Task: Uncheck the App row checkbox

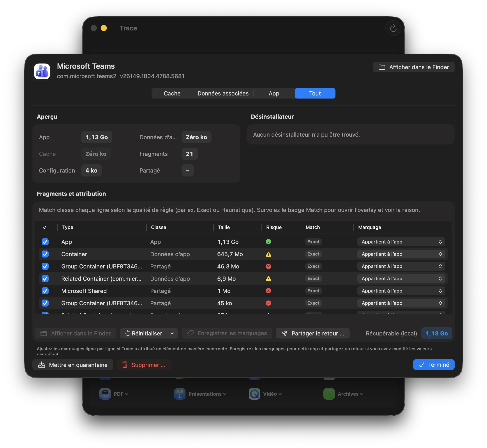Action: [x=45, y=242]
